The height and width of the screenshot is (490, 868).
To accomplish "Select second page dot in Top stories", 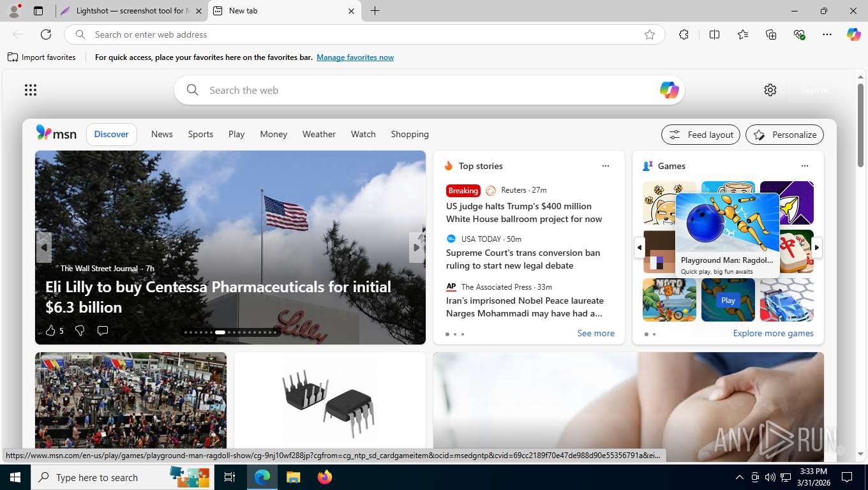I will [454, 334].
